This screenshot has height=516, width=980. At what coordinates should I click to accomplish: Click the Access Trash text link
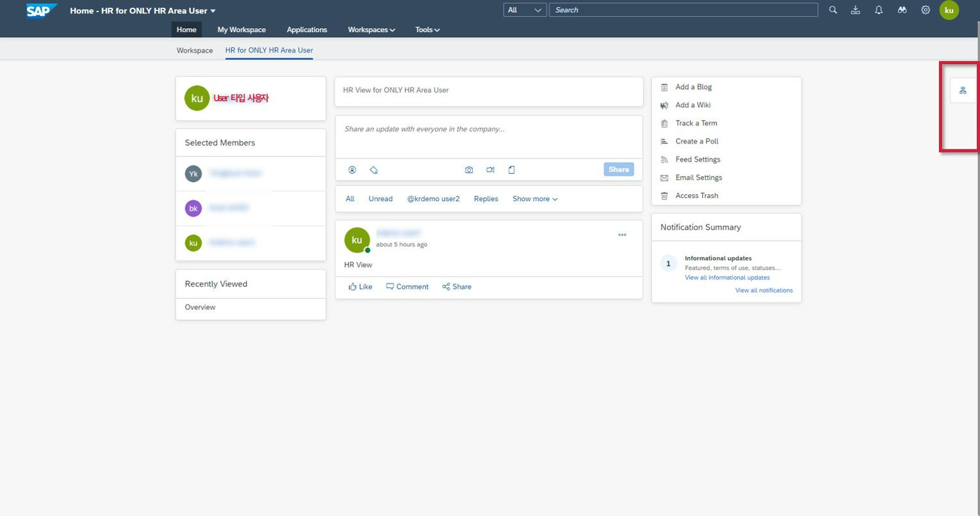pos(697,196)
